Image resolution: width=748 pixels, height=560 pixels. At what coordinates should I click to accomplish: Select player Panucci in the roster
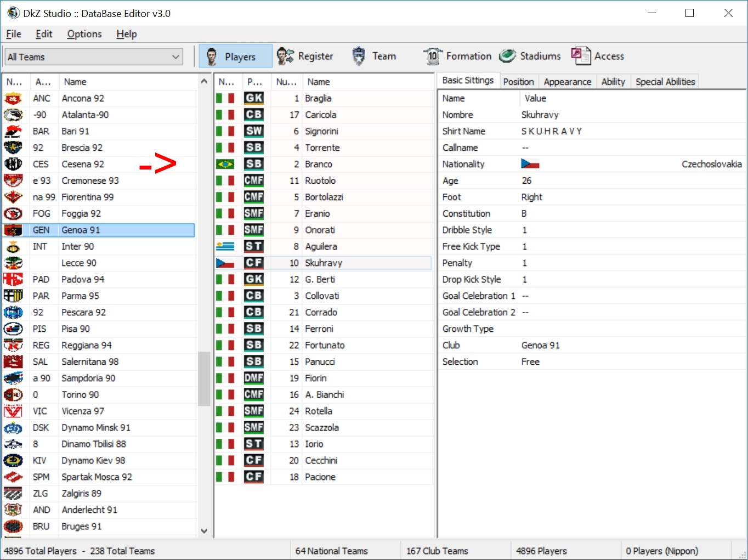point(324,361)
